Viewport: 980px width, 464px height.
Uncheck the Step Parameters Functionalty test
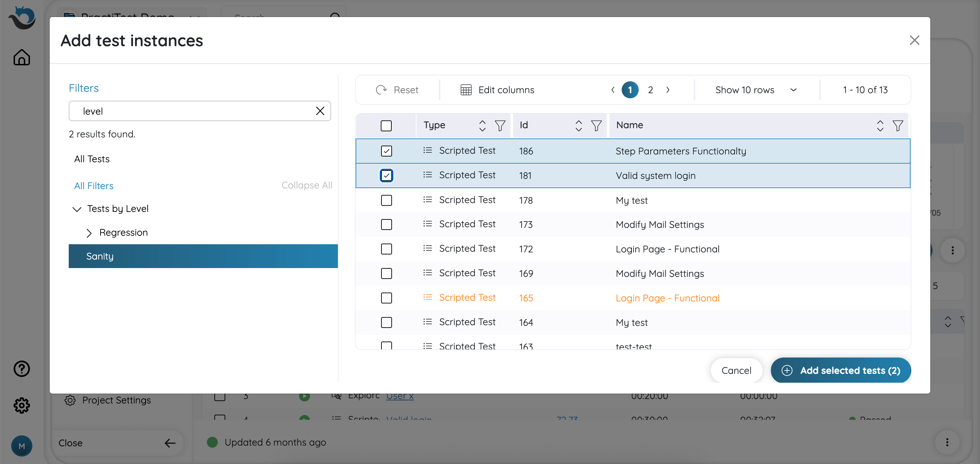coord(386,151)
